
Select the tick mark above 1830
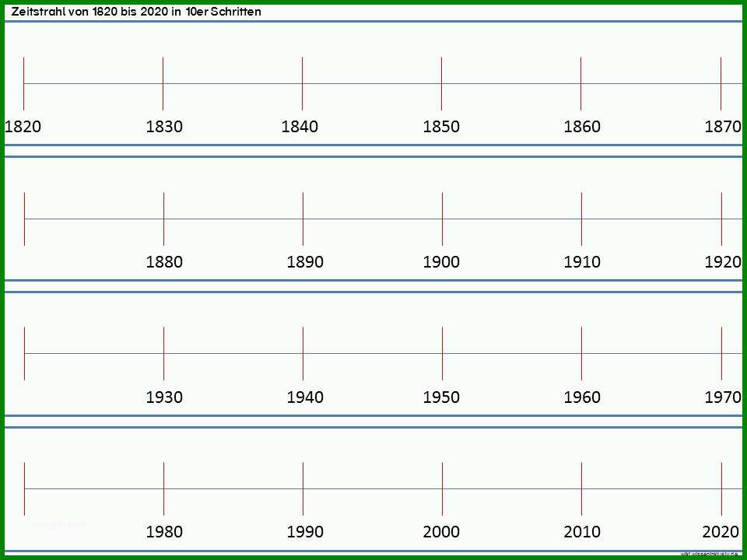point(163,84)
